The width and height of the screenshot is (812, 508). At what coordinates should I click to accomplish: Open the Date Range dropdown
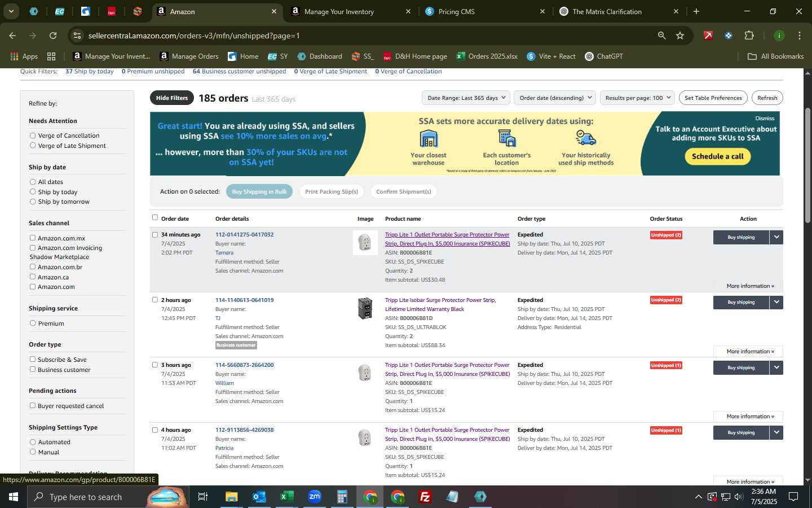click(x=466, y=98)
